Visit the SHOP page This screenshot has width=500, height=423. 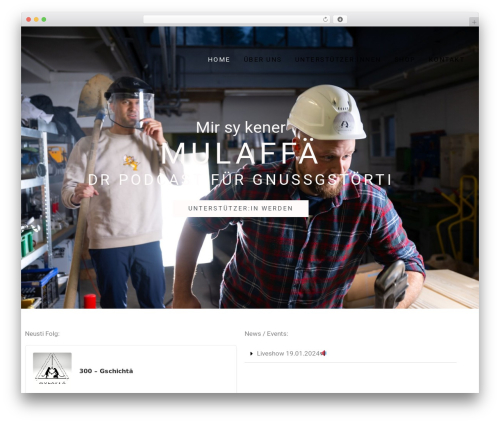(404, 60)
